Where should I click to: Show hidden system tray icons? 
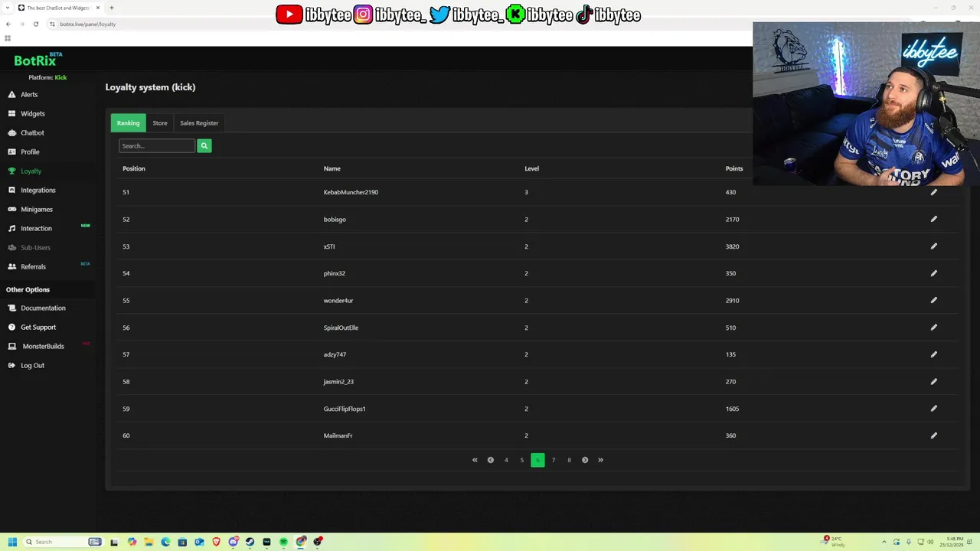pos(884,542)
